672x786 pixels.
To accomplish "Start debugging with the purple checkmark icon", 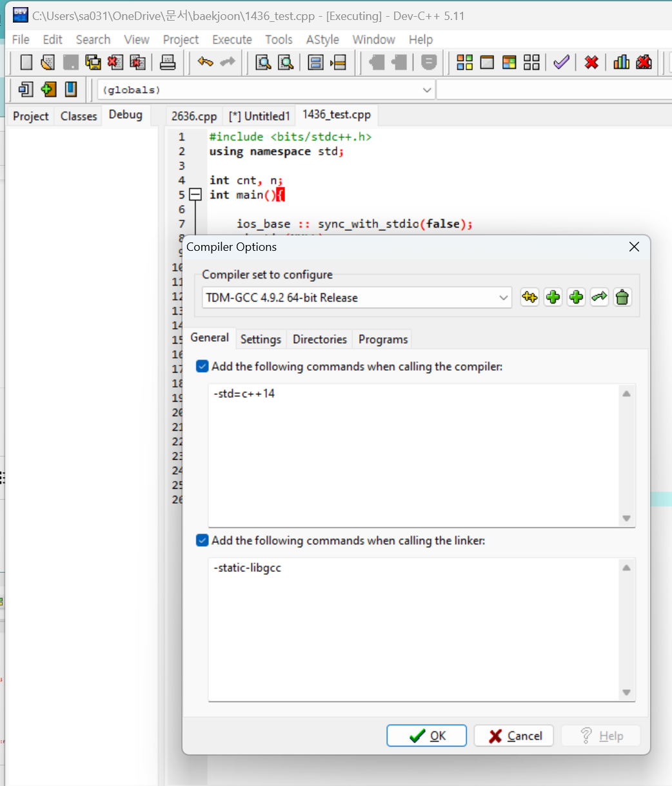I will coord(561,63).
